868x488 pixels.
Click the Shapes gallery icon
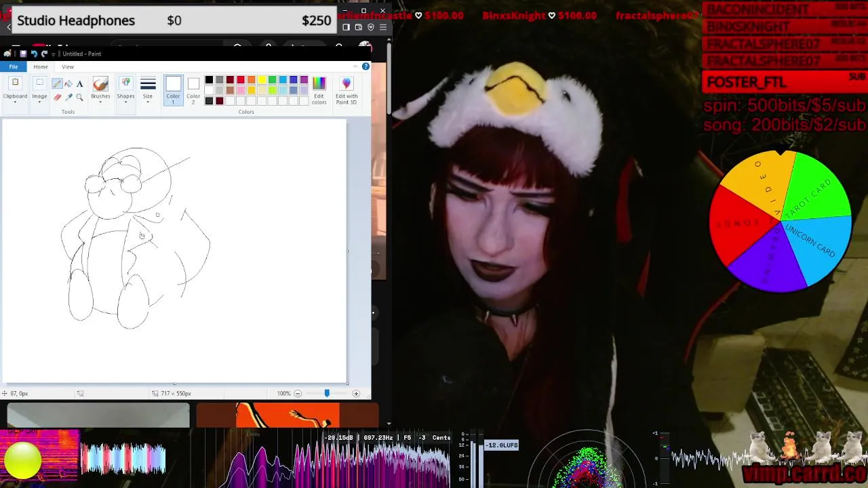pyautogui.click(x=125, y=83)
